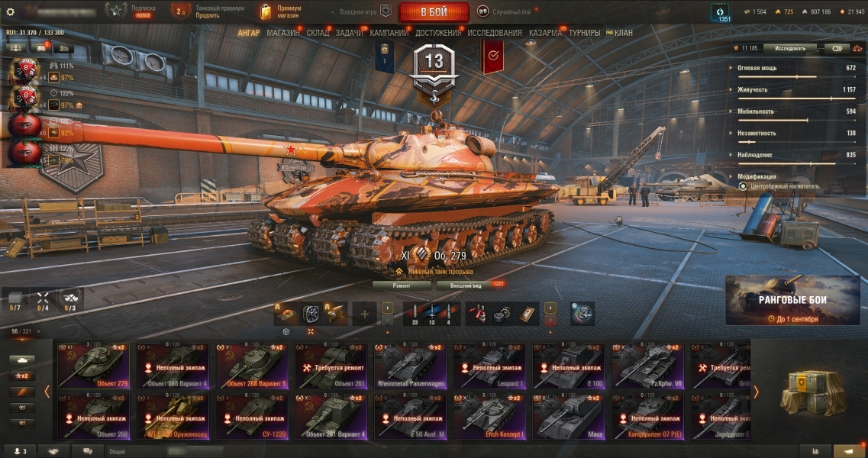Open the ammunition shells loadout
868x458 pixels.
(x=431, y=314)
